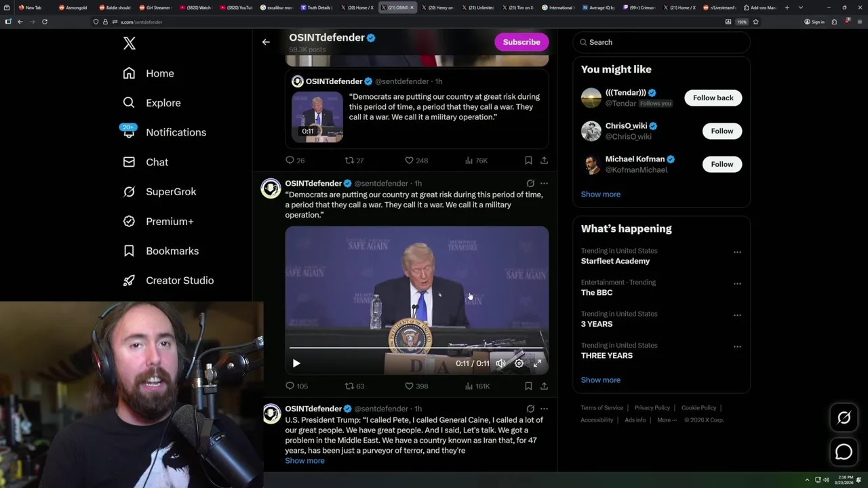Reply to the post with 26 comments
868x488 pixels.
[x=295, y=161]
